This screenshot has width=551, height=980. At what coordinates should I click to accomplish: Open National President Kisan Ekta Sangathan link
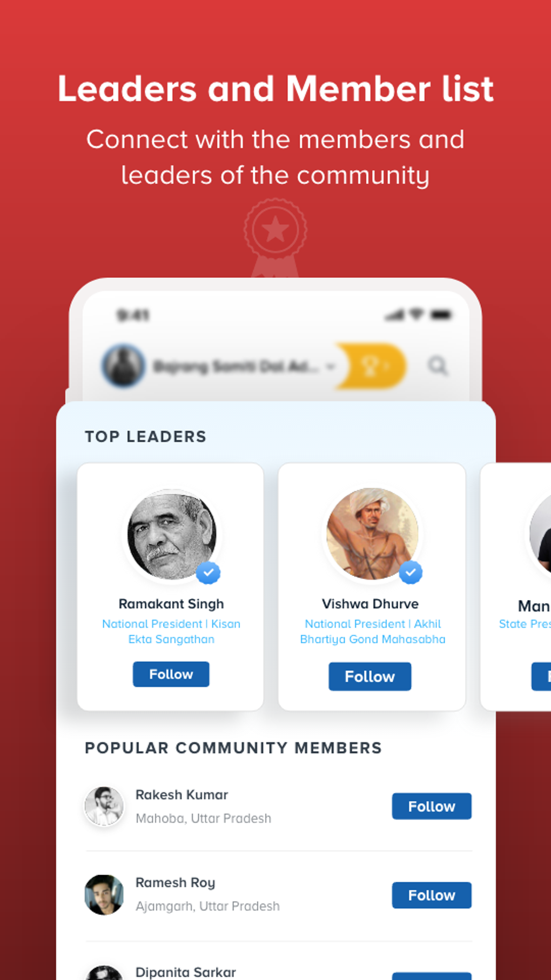(171, 631)
